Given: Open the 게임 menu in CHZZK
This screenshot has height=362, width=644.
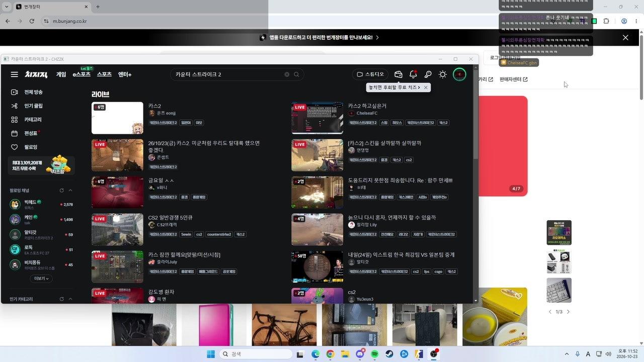Looking at the screenshot, I should 61,74.
